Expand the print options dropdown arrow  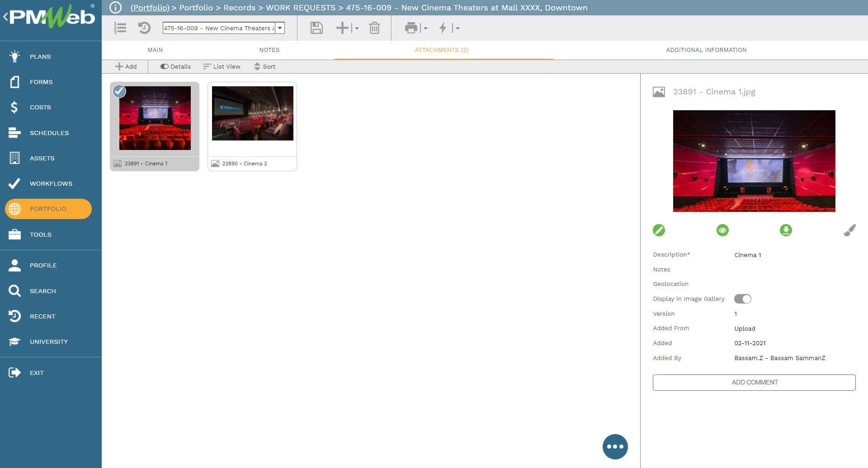(425, 28)
